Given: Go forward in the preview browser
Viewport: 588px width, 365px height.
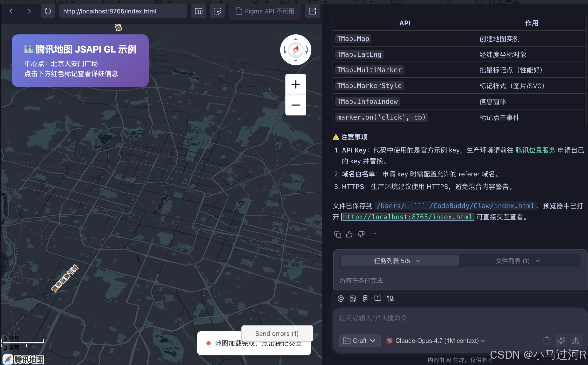Looking at the screenshot, I should 29,11.
